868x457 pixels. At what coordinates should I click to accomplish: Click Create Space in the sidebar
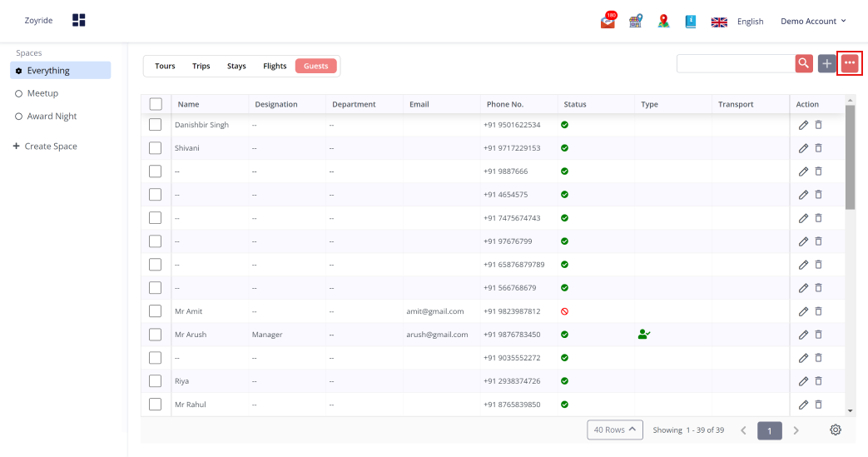tap(46, 147)
